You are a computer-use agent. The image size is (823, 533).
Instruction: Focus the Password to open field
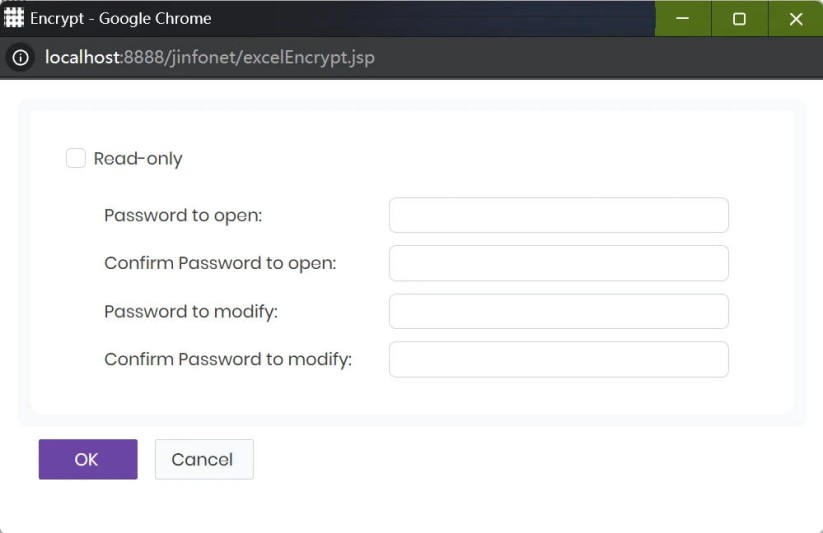[x=558, y=215]
